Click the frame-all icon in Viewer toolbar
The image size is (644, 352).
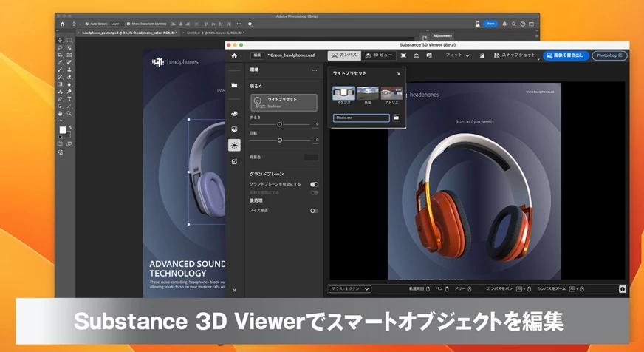pos(403,55)
